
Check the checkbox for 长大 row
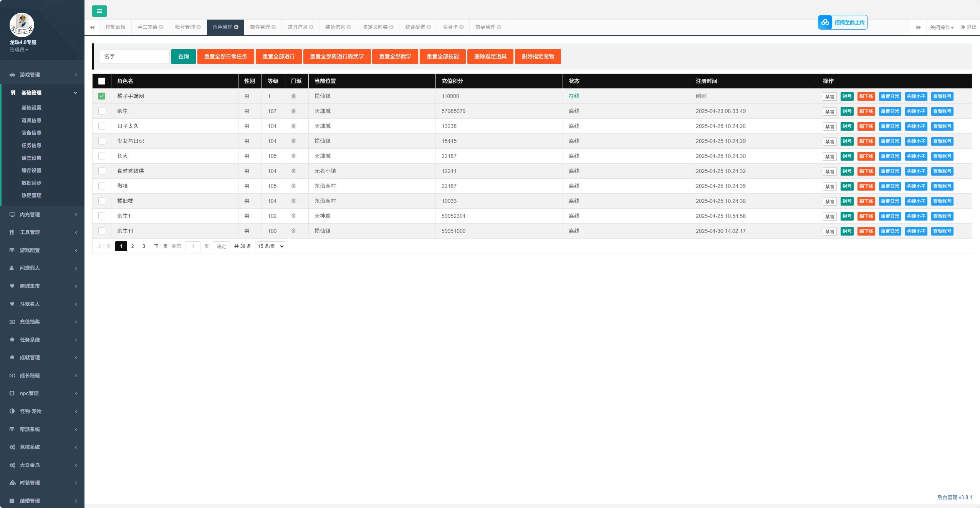[102, 156]
